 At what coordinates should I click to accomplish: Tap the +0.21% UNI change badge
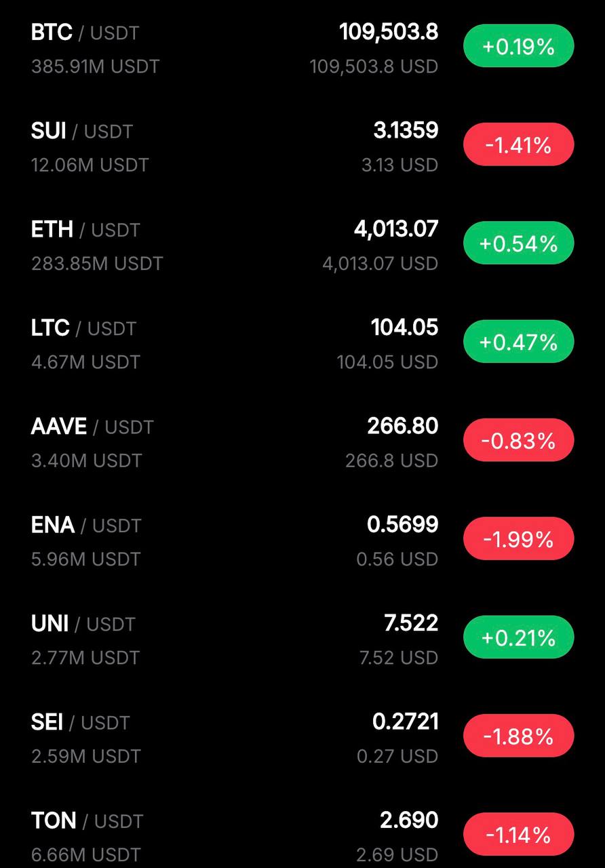[519, 637]
